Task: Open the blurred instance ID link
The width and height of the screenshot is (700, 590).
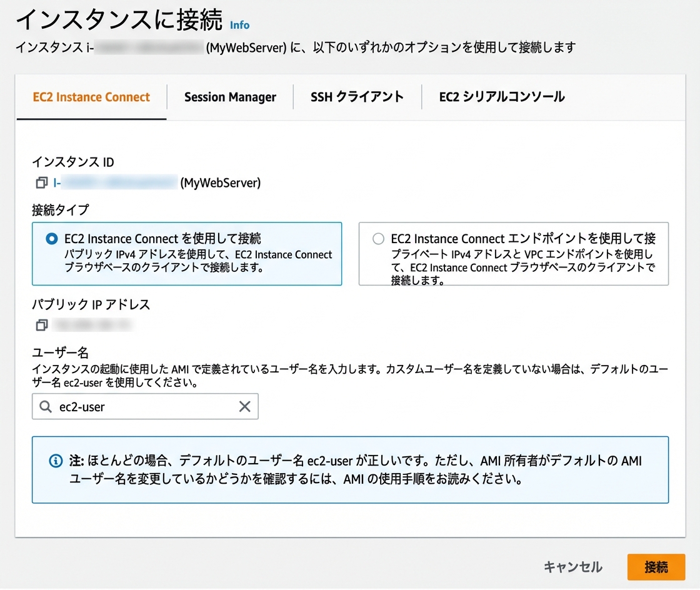Action: point(115,182)
